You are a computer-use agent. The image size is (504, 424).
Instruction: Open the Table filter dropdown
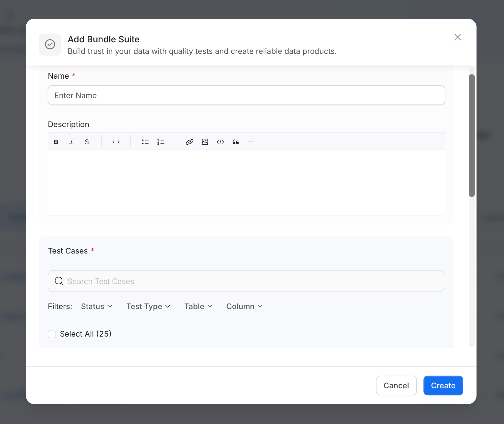pos(198,306)
